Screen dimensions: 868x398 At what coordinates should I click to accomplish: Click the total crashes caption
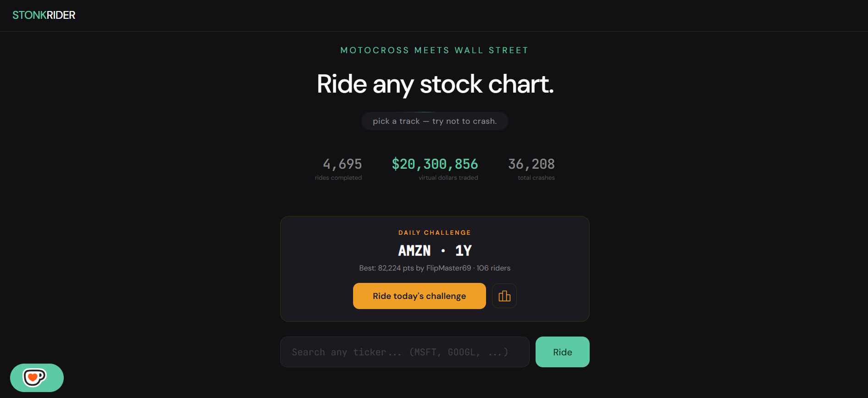tap(536, 177)
